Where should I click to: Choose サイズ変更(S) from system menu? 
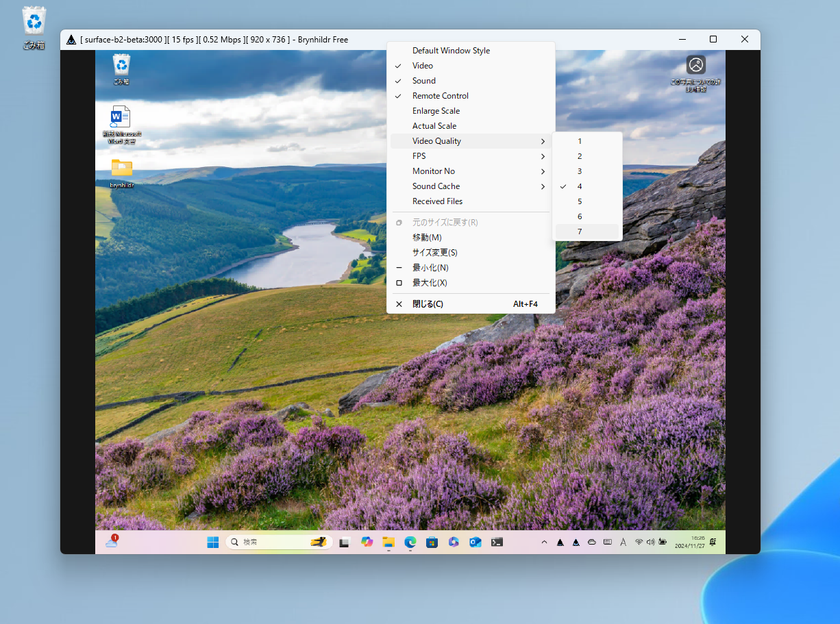click(x=471, y=253)
